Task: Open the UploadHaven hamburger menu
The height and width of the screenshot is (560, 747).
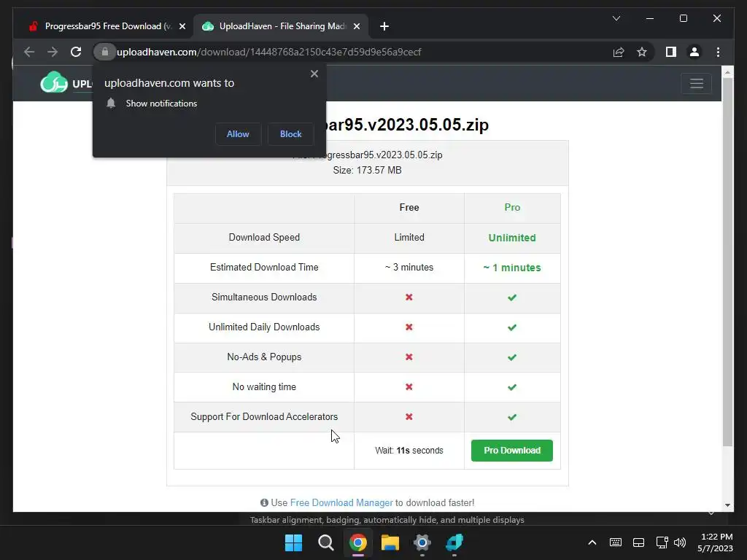Action: (x=697, y=84)
